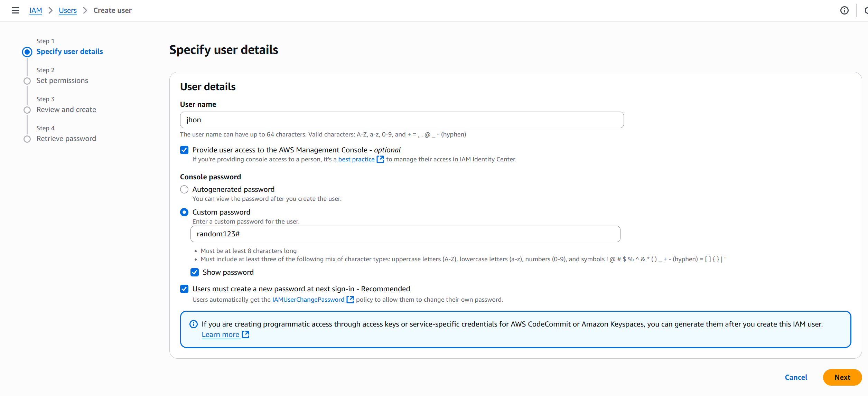Open the Learn more link
Screen dimensions: 868x396
tap(221, 334)
